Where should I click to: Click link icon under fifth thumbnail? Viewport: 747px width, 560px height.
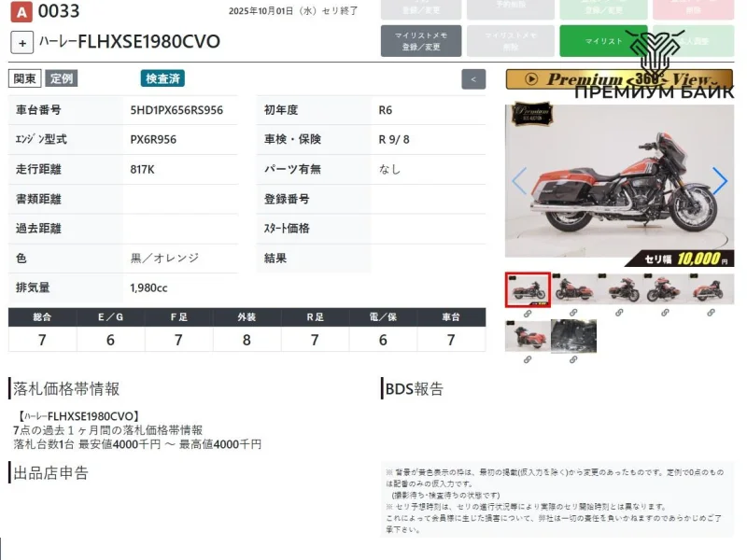point(711,313)
